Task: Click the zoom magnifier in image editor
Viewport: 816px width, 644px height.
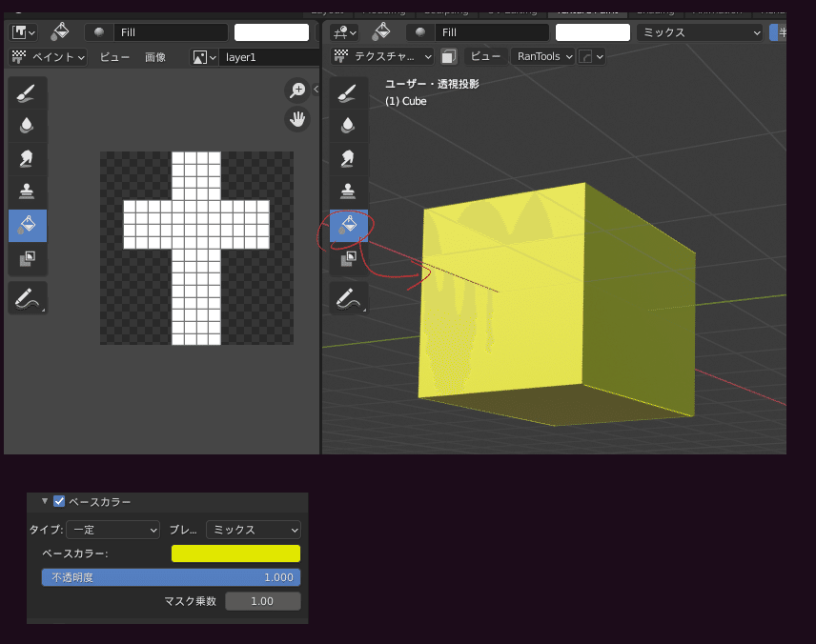Action: point(297,90)
